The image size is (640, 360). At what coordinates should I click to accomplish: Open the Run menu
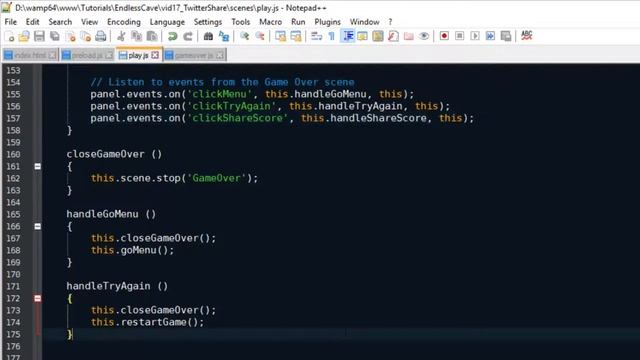tap(298, 22)
